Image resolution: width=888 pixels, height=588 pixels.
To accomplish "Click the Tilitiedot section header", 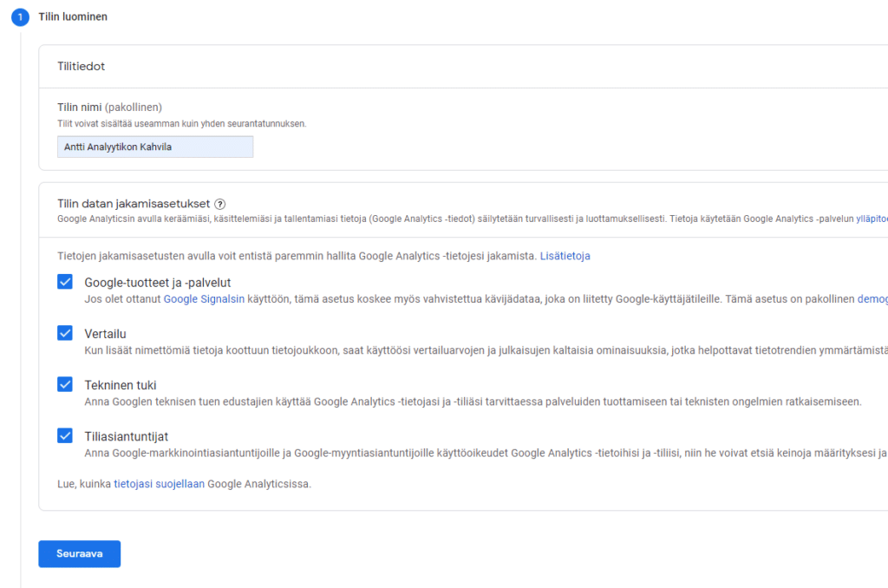I will click(82, 67).
